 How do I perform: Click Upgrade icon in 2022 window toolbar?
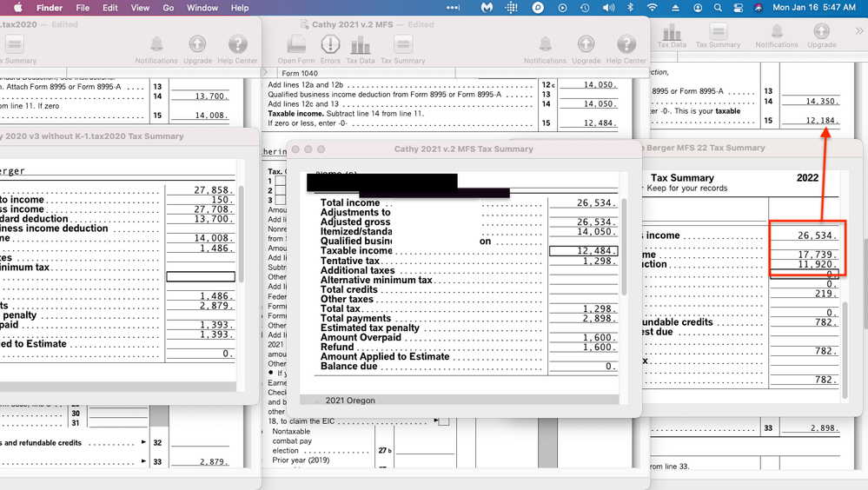(821, 31)
